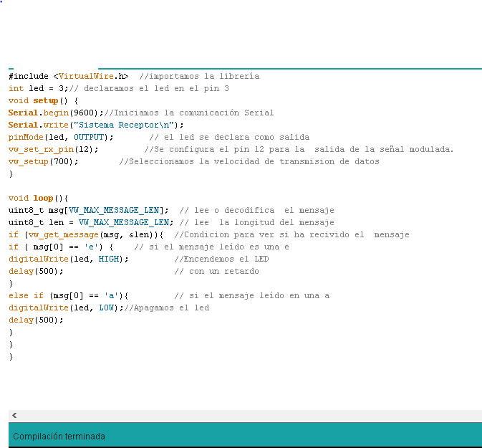Click the 'void setup() {' line
482x448 pixels.
click(44, 100)
